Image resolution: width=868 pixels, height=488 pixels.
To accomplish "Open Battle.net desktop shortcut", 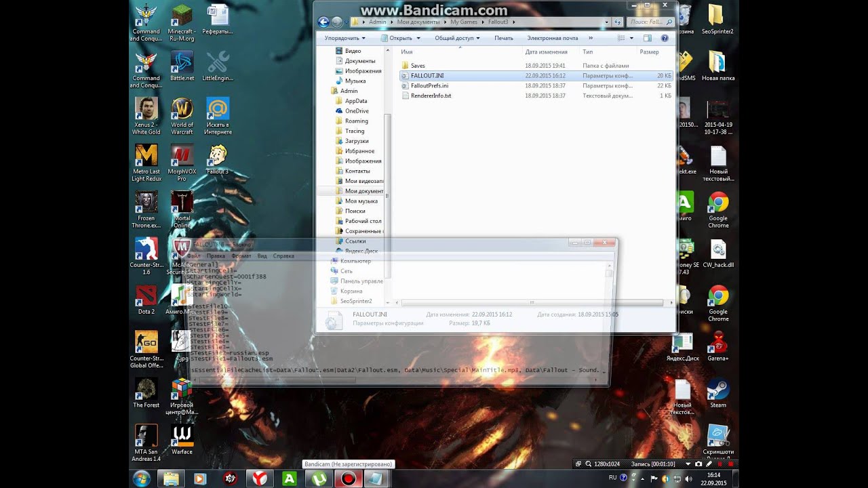I will coord(182,66).
